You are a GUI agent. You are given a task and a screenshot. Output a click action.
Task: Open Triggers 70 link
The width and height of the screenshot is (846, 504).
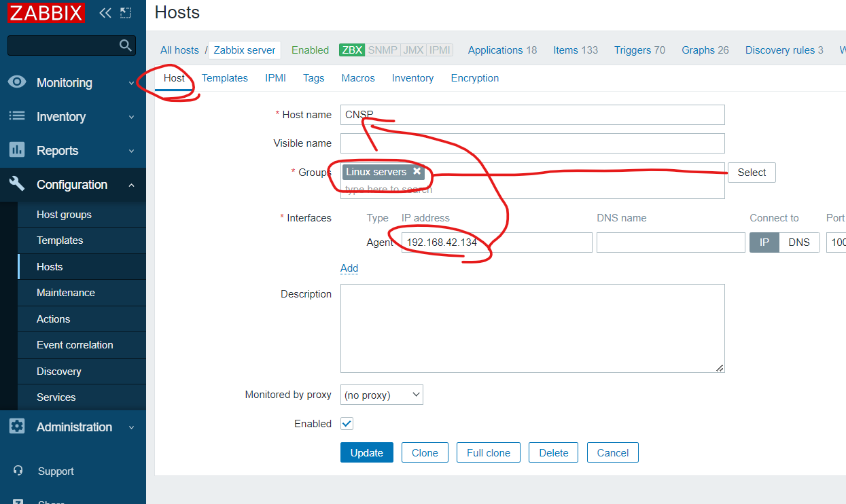[639, 50]
